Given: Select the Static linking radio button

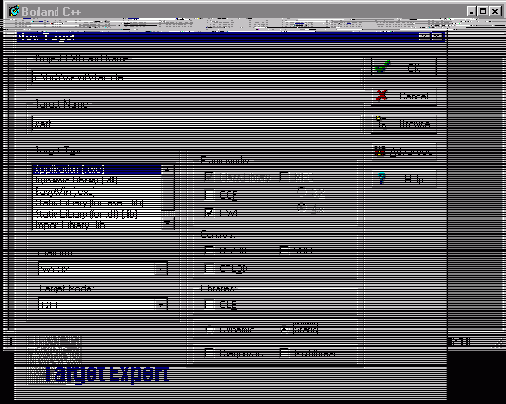Looking at the screenshot, I should point(284,329).
